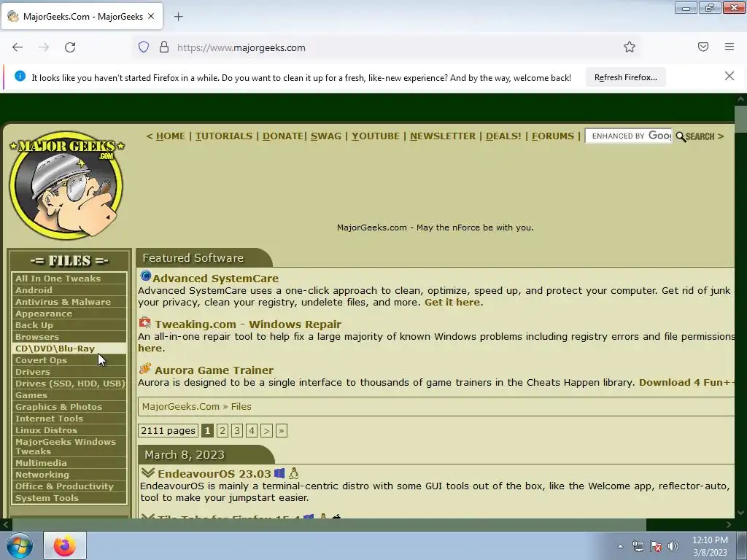Click the Get it here link

point(452,303)
